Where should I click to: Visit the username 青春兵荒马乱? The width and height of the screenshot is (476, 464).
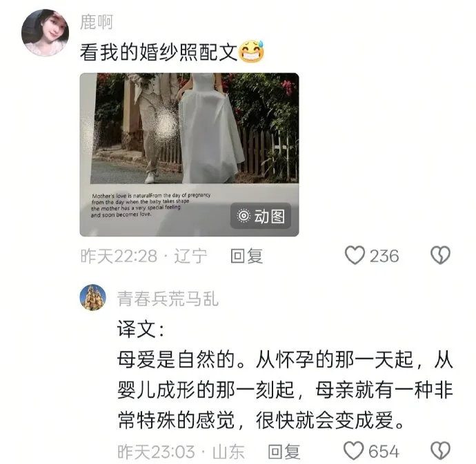click(168, 299)
